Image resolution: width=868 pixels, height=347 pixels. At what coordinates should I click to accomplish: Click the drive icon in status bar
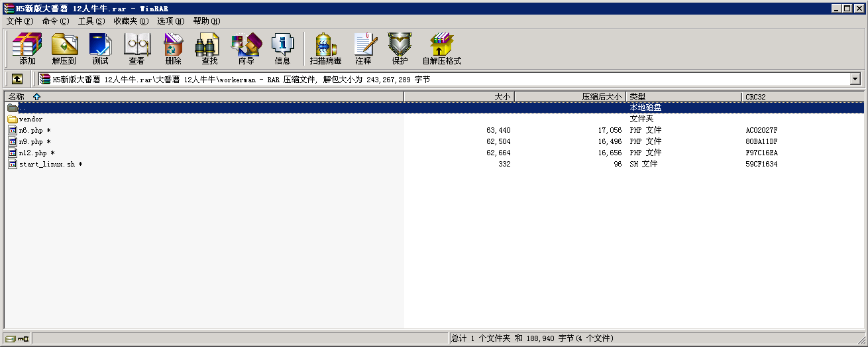tap(11, 339)
